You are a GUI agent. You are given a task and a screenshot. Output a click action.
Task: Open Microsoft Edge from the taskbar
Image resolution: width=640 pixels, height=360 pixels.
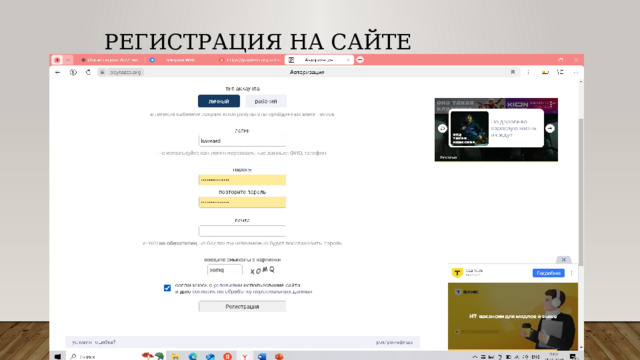(x=193, y=357)
